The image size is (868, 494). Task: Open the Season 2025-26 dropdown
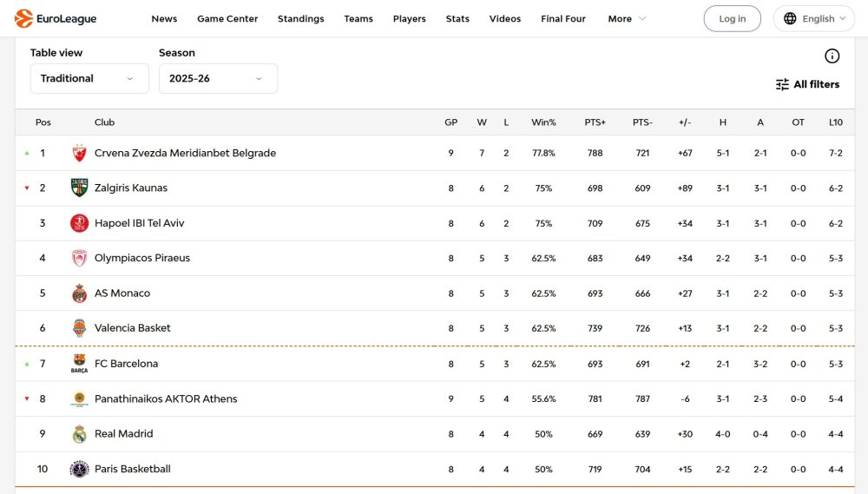[x=218, y=78]
